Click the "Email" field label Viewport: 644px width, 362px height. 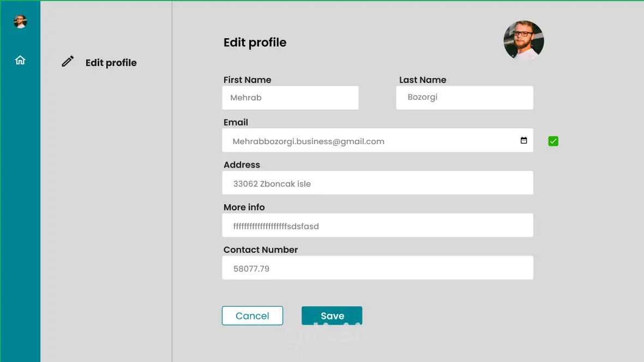(x=236, y=122)
